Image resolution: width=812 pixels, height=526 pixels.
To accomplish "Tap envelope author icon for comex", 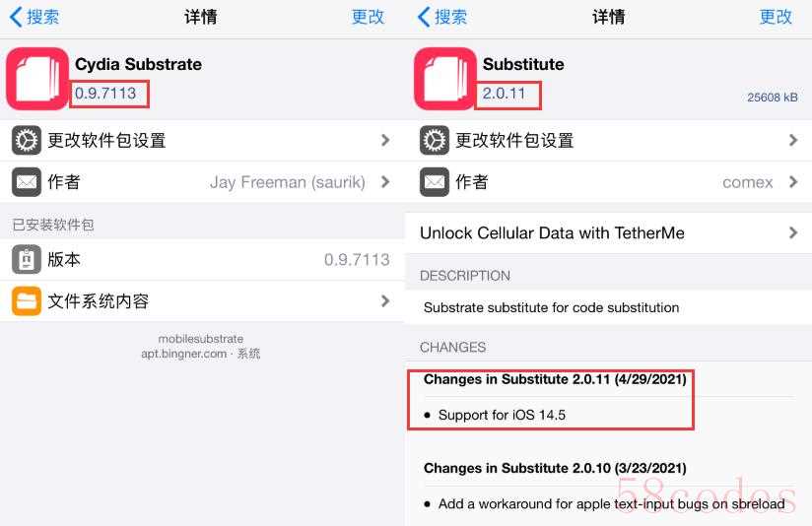I will pos(434,181).
